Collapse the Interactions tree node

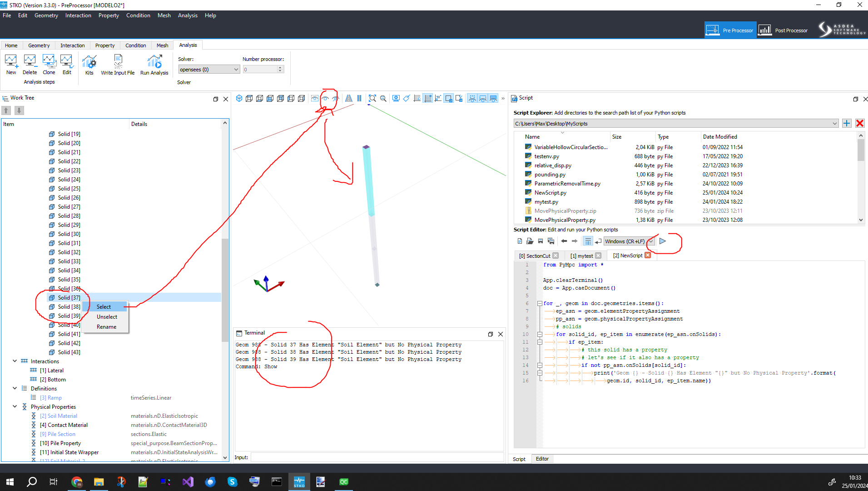(x=15, y=361)
